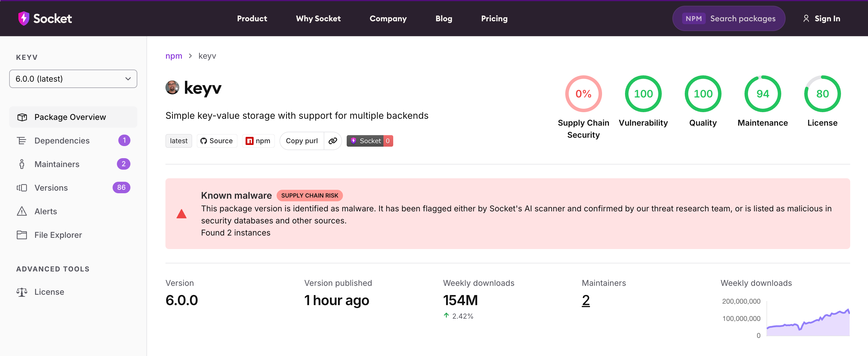The height and width of the screenshot is (356, 868).
Task: Click the Dependencies count badge 1
Action: (124, 140)
